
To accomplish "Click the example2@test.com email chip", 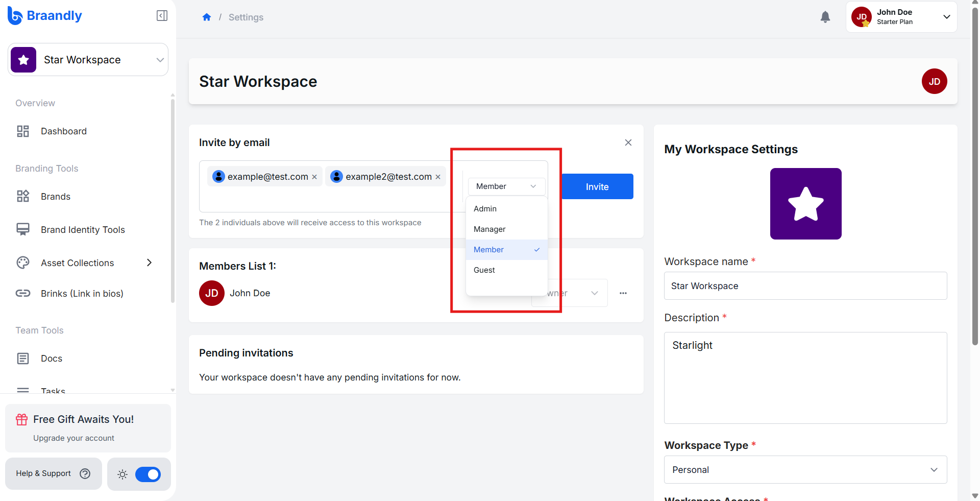I will 386,176.
